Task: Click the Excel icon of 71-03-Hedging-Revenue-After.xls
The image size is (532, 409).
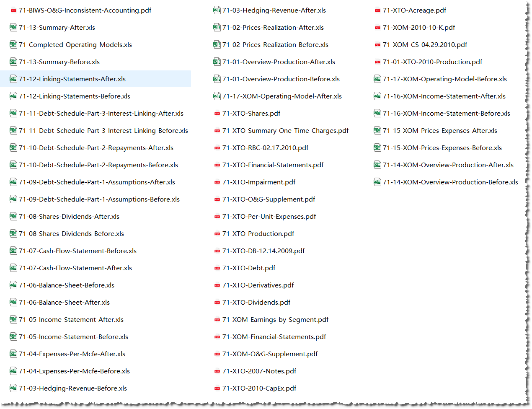Action: coord(217,10)
